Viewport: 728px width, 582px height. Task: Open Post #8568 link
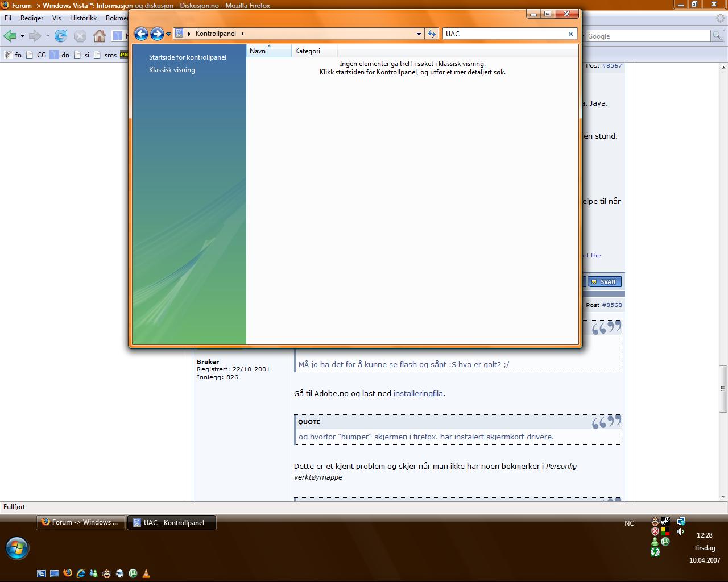click(x=612, y=305)
